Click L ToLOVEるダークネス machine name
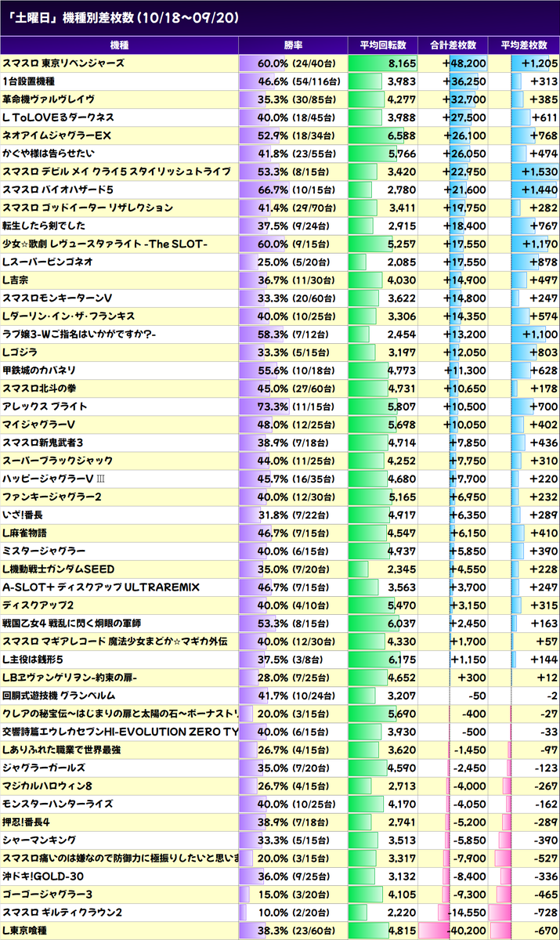 click(59, 117)
